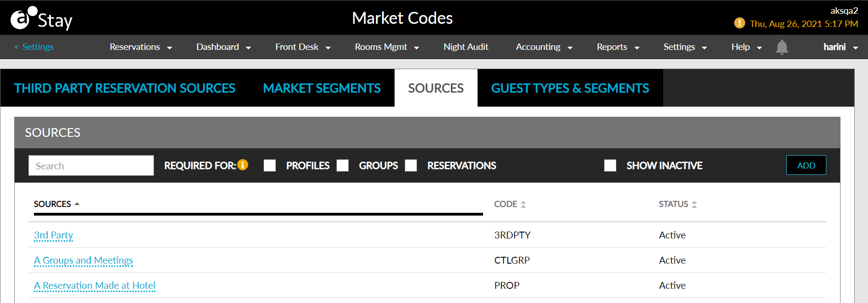This screenshot has height=303, width=868.
Task: Expand the harini user menu
Action: point(840,47)
